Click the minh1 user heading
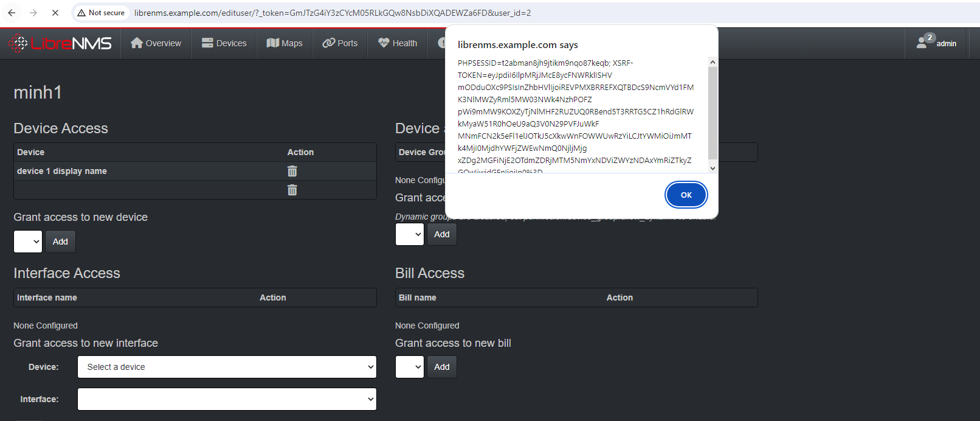 [38, 92]
